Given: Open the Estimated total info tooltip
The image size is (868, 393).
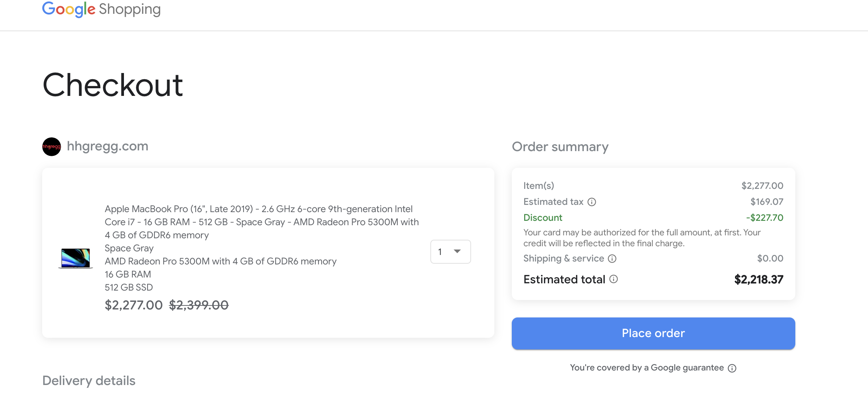Looking at the screenshot, I should click(614, 280).
